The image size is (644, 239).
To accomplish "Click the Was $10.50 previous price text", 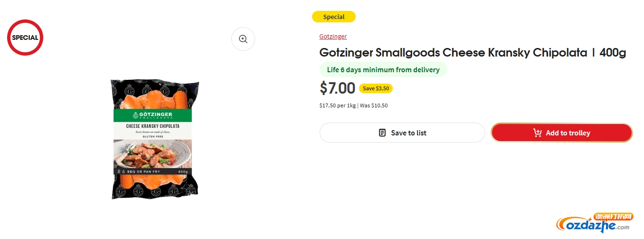I will pyautogui.click(x=374, y=105).
